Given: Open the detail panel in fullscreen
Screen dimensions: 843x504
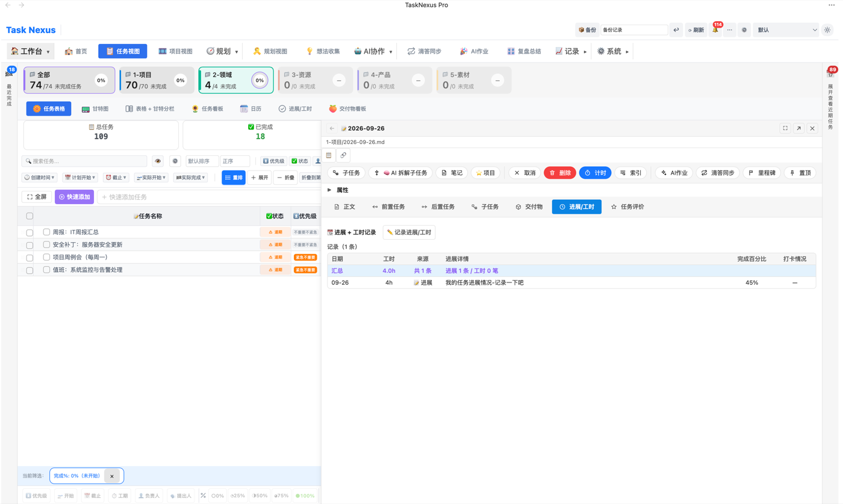Looking at the screenshot, I should (785, 128).
